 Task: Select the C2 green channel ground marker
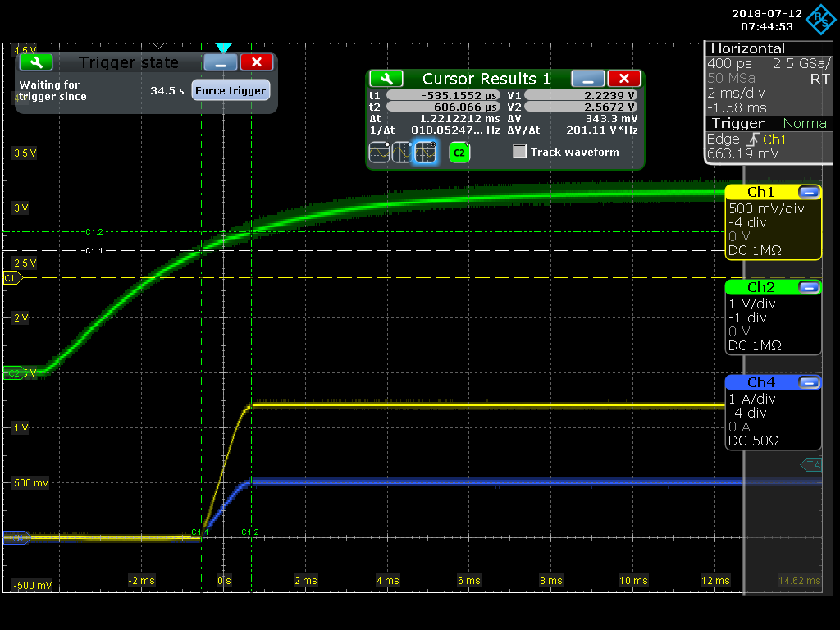13,373
